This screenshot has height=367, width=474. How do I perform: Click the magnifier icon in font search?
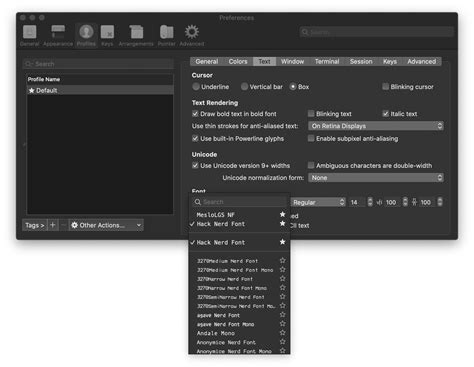pyautogui.click(x=198, y=202)
